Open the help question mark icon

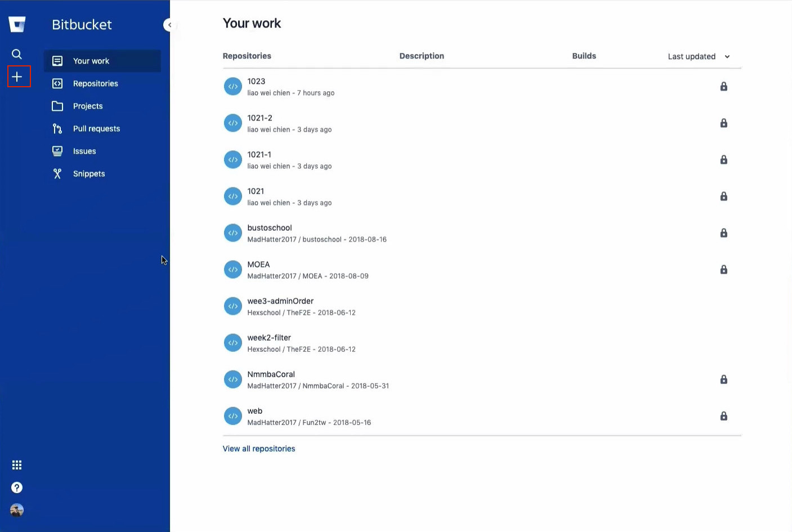(17, 488)
